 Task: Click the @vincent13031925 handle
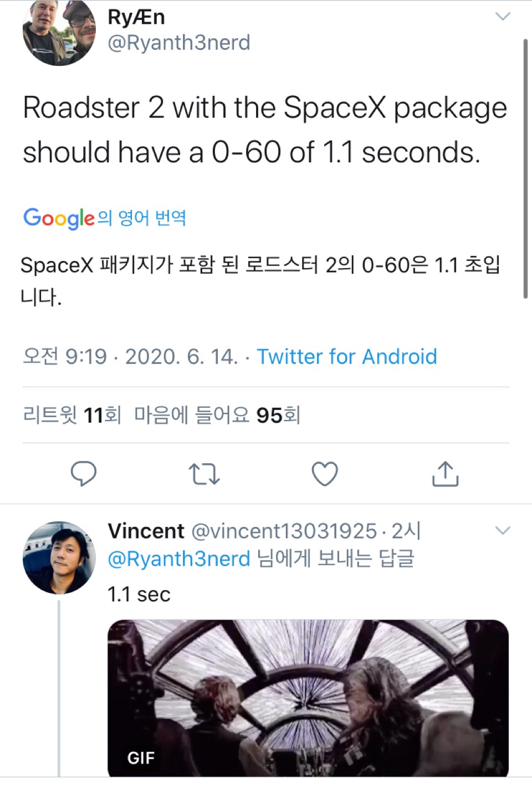[284, 531]
